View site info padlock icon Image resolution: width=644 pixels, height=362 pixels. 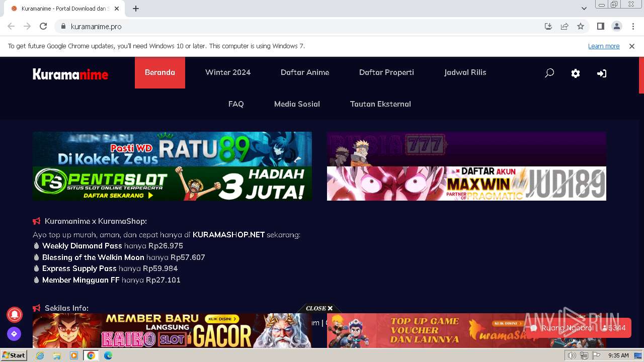click(x=63, y=26)
